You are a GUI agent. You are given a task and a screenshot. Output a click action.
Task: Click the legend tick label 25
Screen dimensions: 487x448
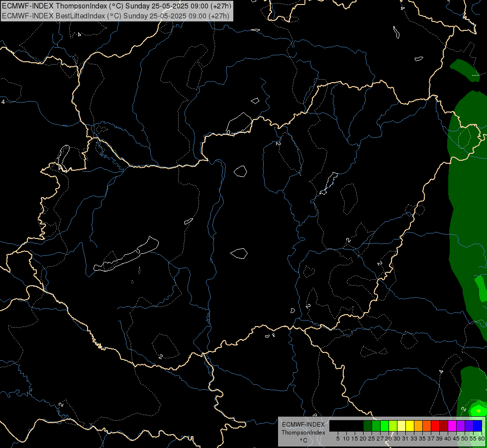click(372, 439)
